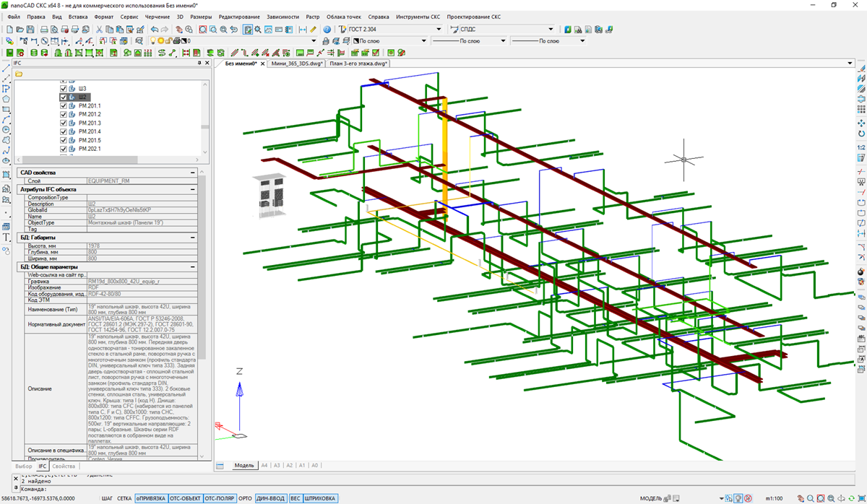The width and height of the screenshot is (867, 504).
Task: Click the Save diskette icon
Action: 30,30
